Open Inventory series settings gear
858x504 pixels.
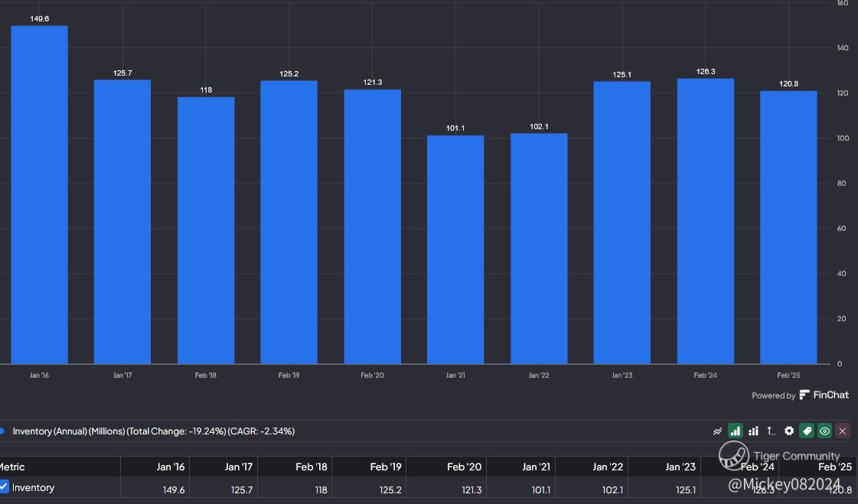[789, 431]
